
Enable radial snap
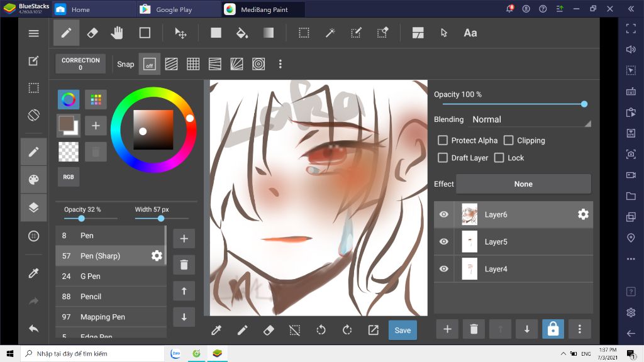click(x=236, y=64)
